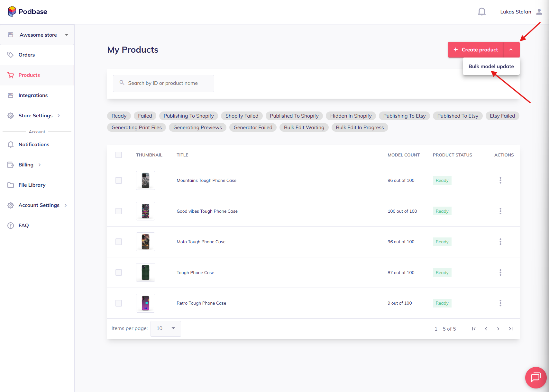Jump to last page in pagination

pyautogui.click(x=510, y=329)
